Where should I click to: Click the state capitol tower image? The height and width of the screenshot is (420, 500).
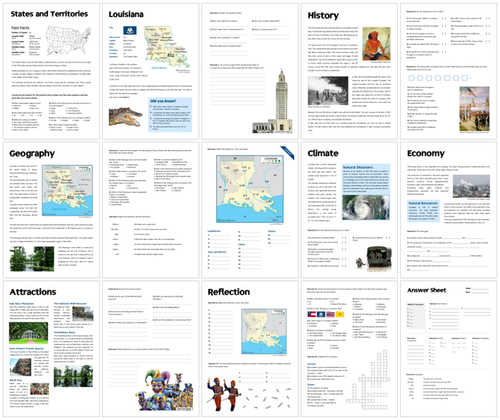pos(272,101)
